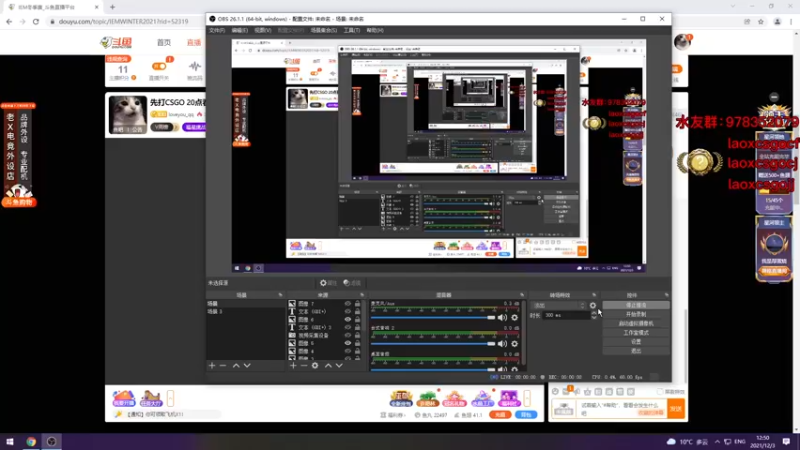This screenshot has width=800, height=450.
Task: Open the 编辑(E) menu in OBS
Action: pyautogui.click(x=240, y=31)
